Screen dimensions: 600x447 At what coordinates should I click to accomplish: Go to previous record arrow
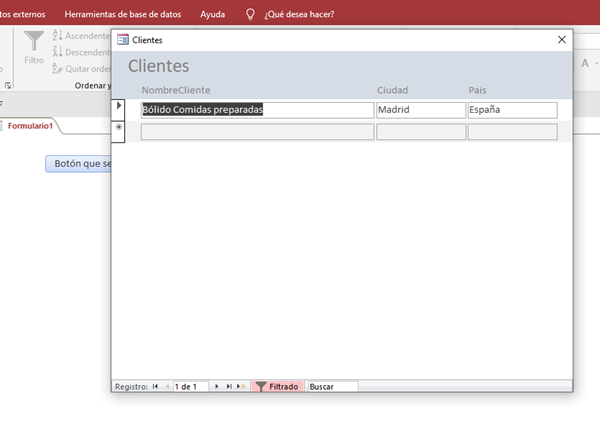(167, 386)
